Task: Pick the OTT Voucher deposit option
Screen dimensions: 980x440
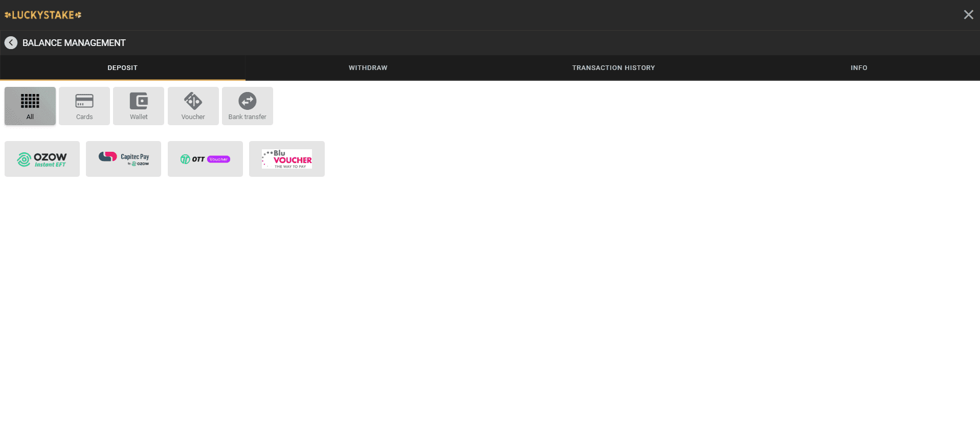Action: click(205, 159)
